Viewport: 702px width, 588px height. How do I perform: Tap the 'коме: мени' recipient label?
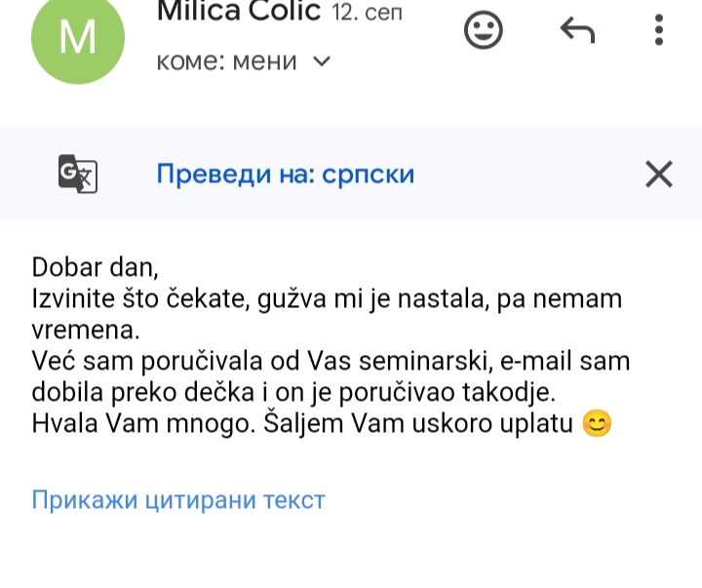(x=226, y=61)
